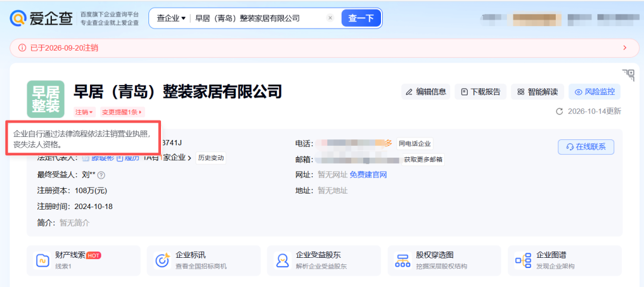Open the 履历 link of legal representative

click(128, 158)
